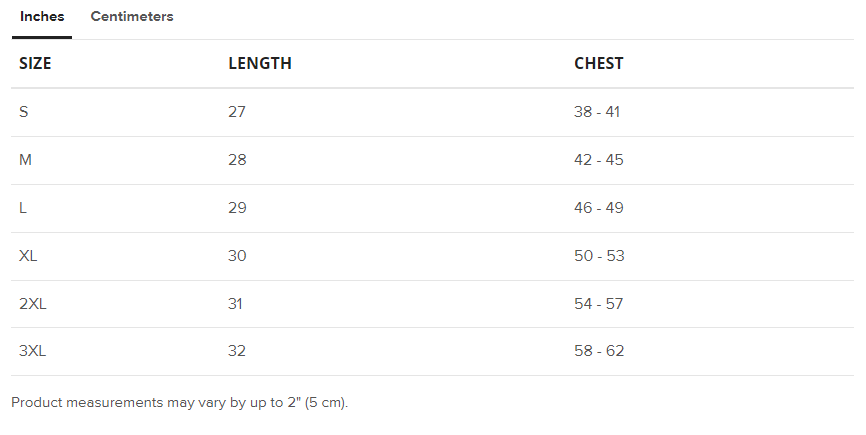Image resolution: width=866 pixels, height=435 pixels.
Task: Click the chest range 54 - 57
Action: pos(599,304)
